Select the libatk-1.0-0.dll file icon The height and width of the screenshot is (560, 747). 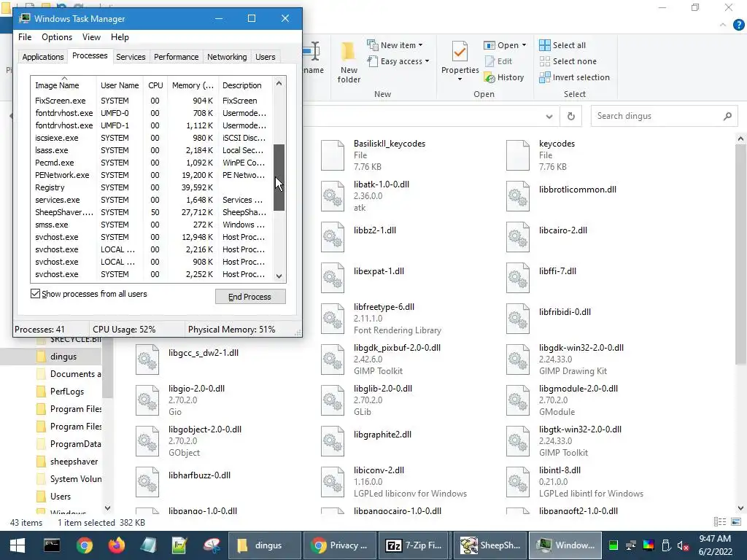pos(333,195)
